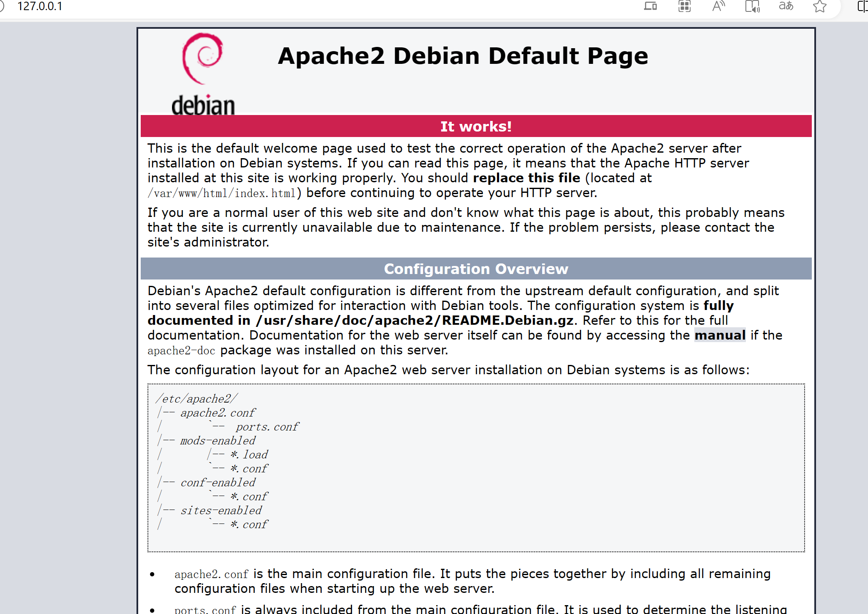
Task: Click apache2.conf in the layout tree
Action: pos(218,413)
